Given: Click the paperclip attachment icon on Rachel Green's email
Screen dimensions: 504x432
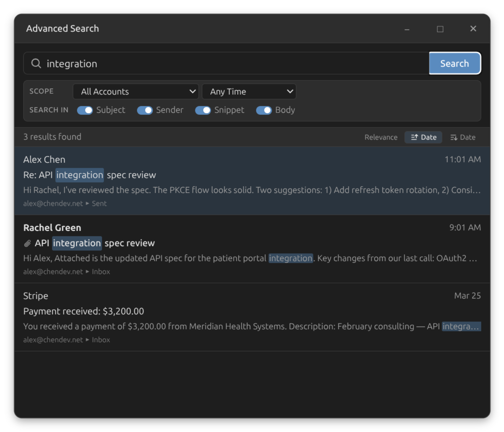Looking at the screenshot, I should pyautogui.click(x=27, y=243).
